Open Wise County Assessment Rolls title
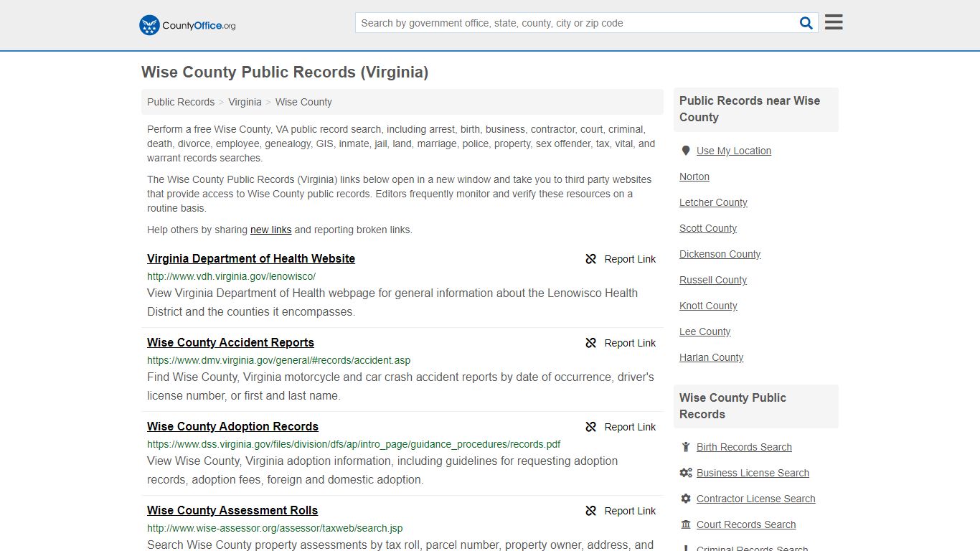 click(232, 510)
